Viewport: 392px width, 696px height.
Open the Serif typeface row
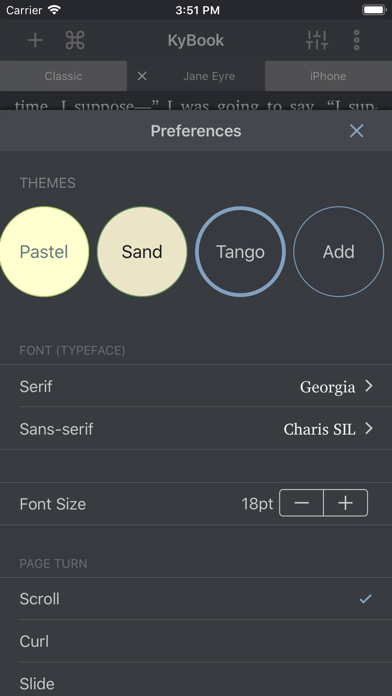196,386
